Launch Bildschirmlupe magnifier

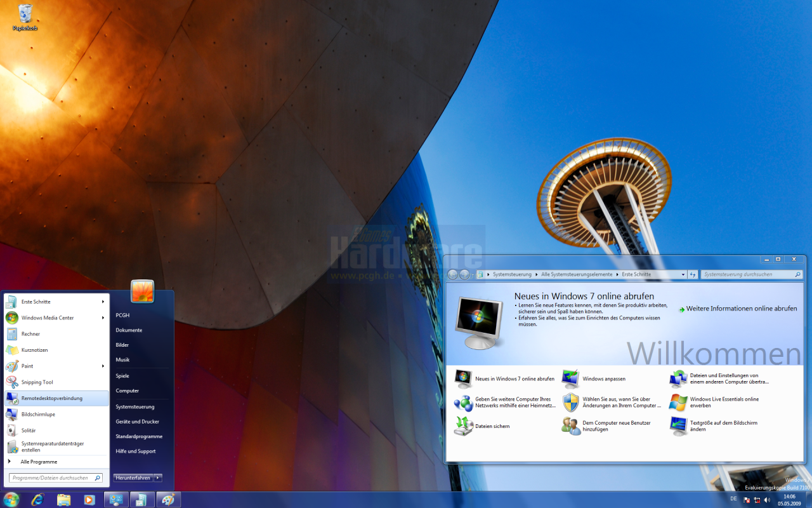pyautogui.click(x=56, y=414)
